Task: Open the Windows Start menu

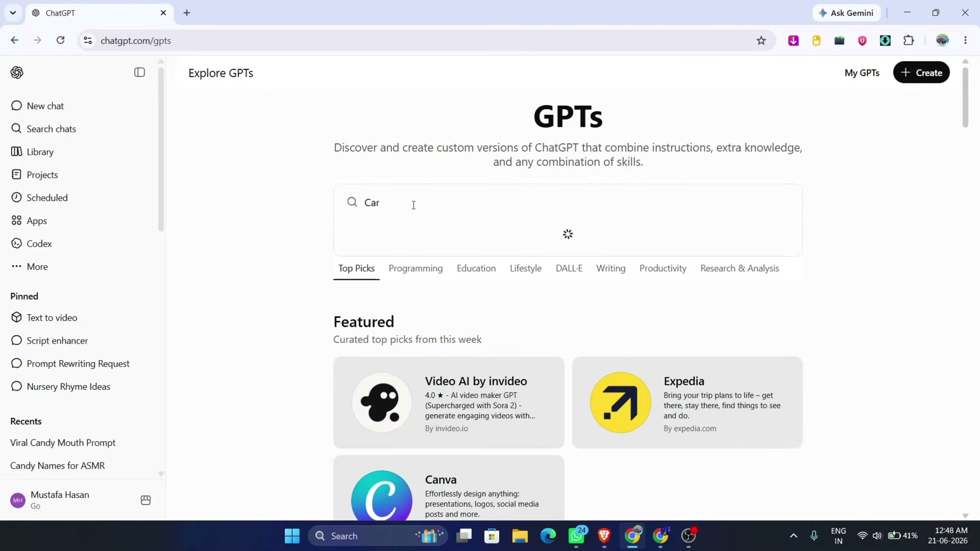Action: click(292, 536)
